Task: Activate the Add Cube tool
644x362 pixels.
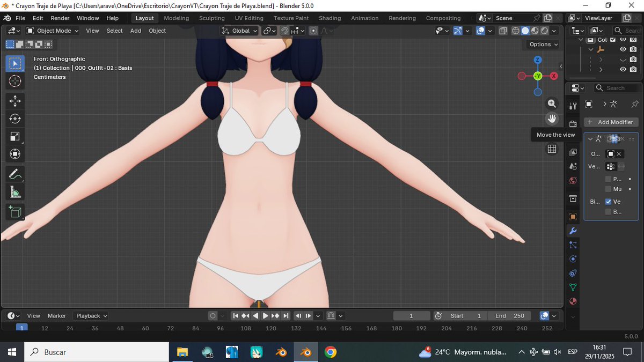Action: pyautogui.click(x=15, y=212)
